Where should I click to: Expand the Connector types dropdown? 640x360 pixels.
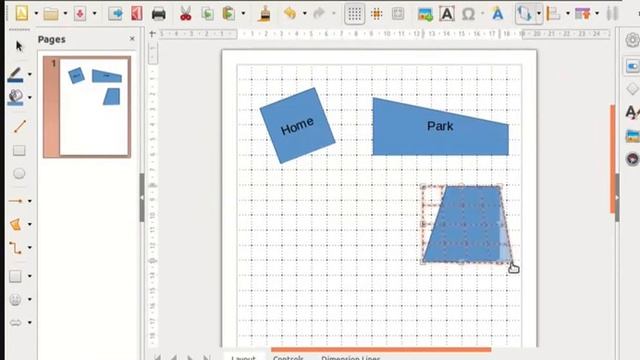point(29,247)
